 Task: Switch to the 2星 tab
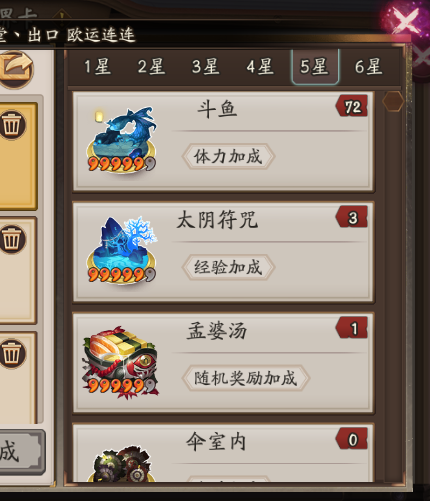(151, 66)
